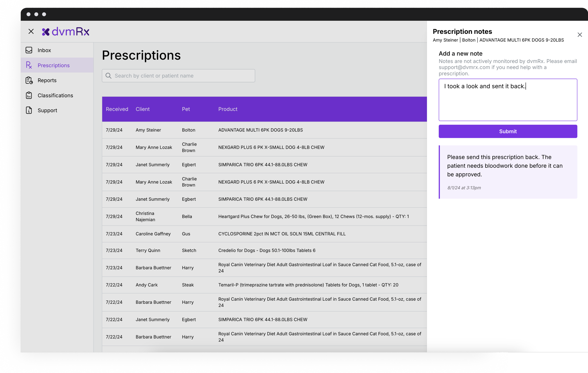Click the magnifier icon in search bar

108,76
